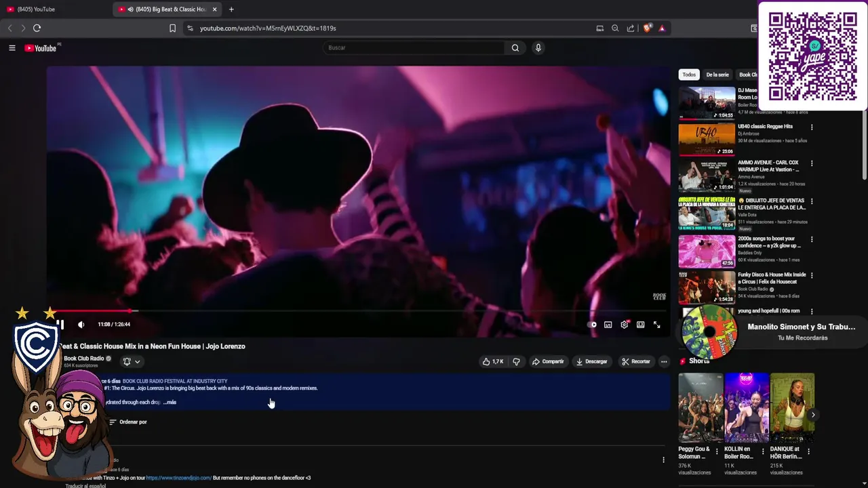The height and width of the screenshot is (488, 868).
Task: Open Funky Disco & House Mix thumbnail
Action: pos(707,287)
